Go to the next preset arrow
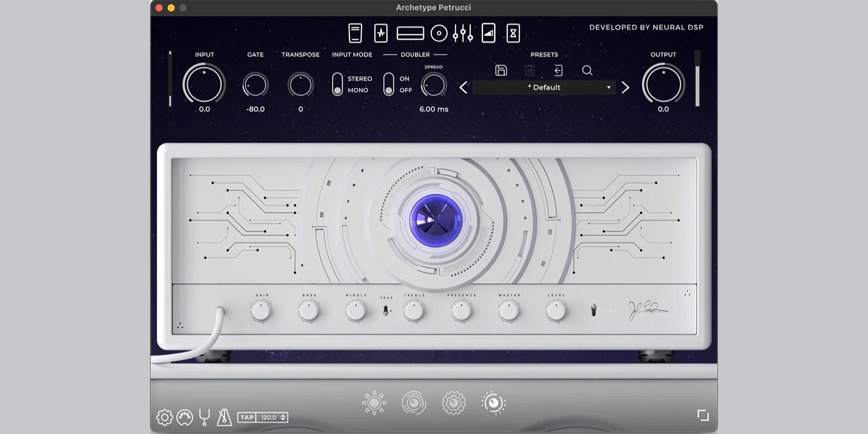Screen dimensions: 868x434 [625, 87]
